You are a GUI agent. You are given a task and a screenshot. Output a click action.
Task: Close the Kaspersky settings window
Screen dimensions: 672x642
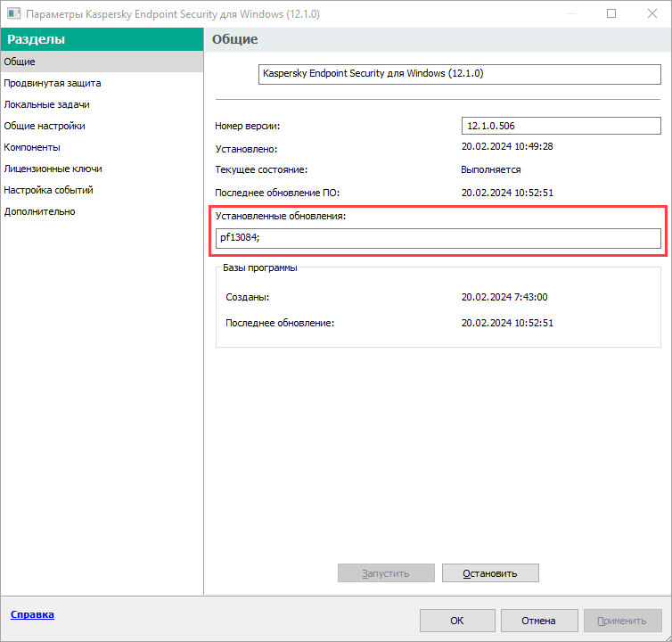[x=652, y=13]
